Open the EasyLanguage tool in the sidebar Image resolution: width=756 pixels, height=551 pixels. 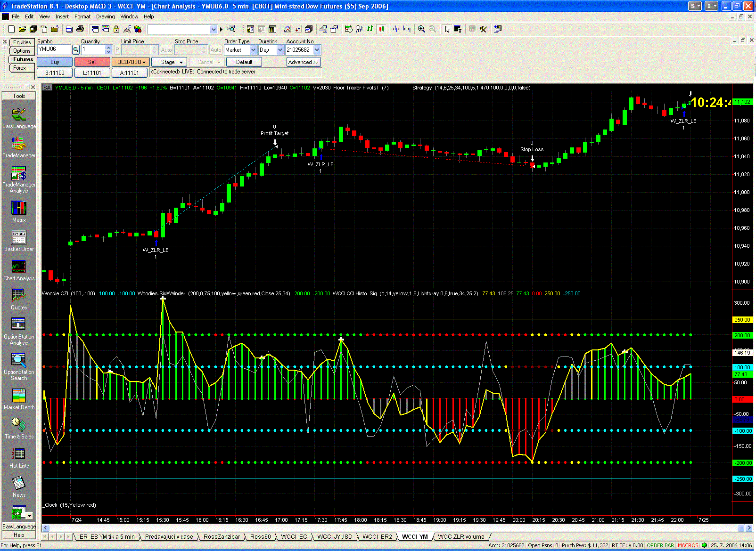pos(19,116)
